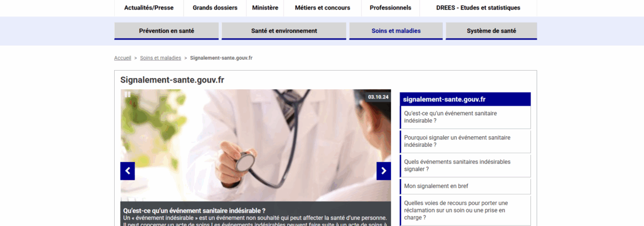Open "Quels événements sanitaires indésirables signaler ?"
Screen dimensions: 644x226
click(x=457, y=166)
